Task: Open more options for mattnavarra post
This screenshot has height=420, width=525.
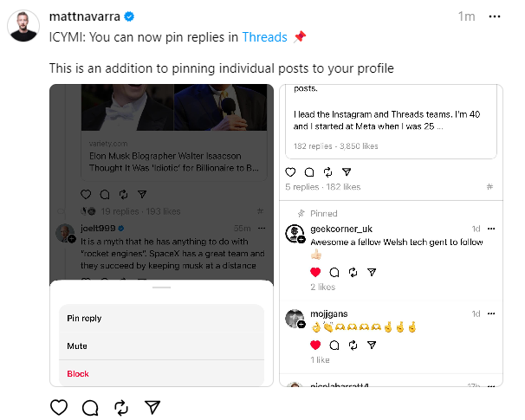Action: tap(494, 16)
